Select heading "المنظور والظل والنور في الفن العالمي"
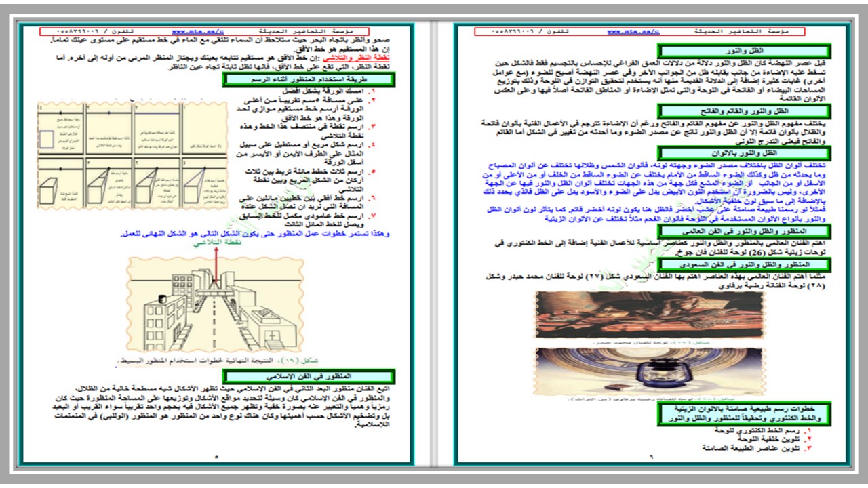This screenshot has height=488, width=868. [x=743, y=232]
